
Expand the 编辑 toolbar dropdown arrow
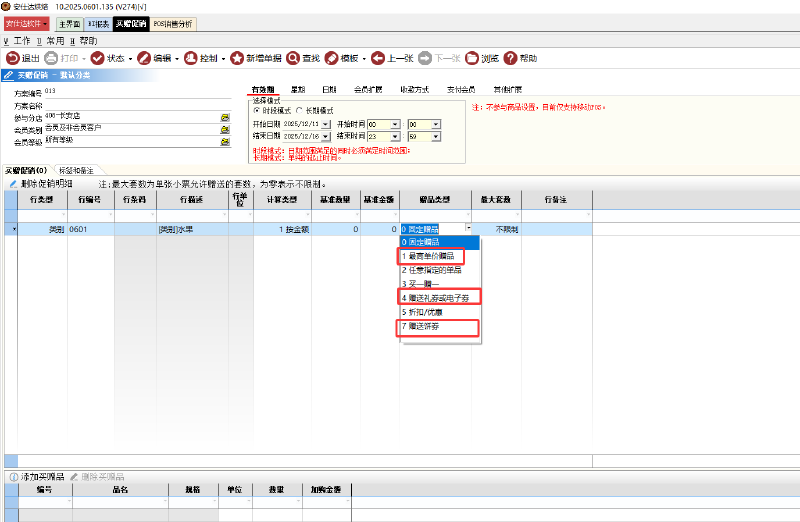pyautogui.click(x=177, y=59)
